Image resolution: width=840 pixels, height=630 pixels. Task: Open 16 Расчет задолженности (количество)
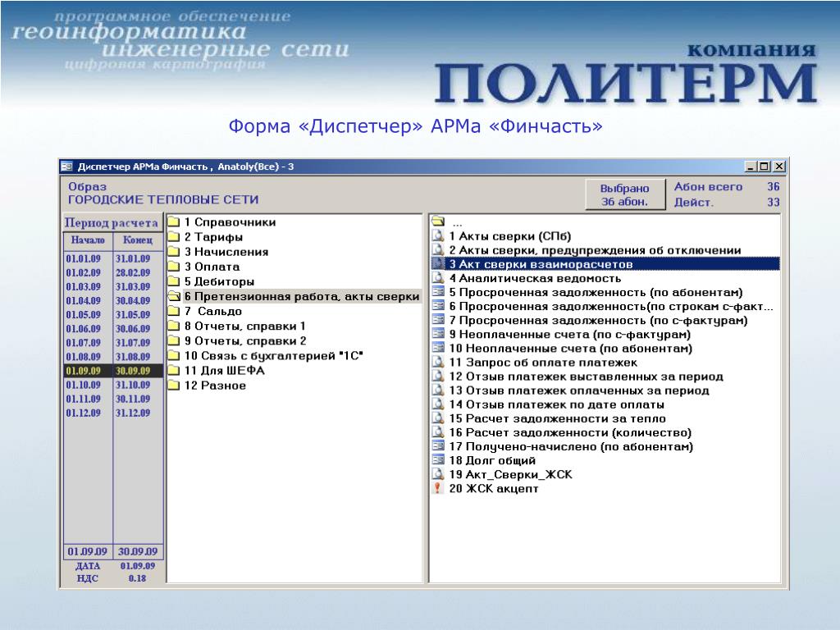click(571, 432)
